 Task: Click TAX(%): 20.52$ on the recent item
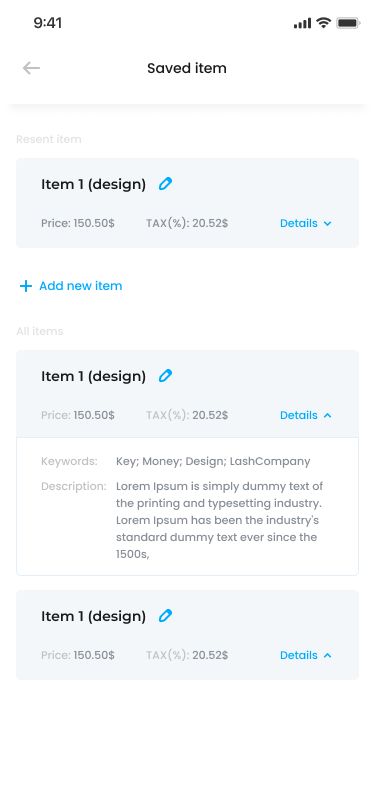coord(187,223)
